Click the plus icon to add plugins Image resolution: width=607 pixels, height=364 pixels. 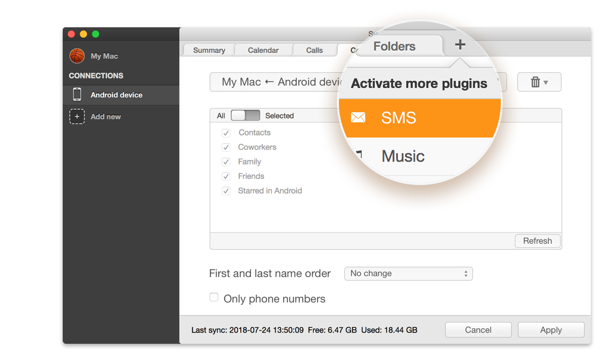click(460, 45)
